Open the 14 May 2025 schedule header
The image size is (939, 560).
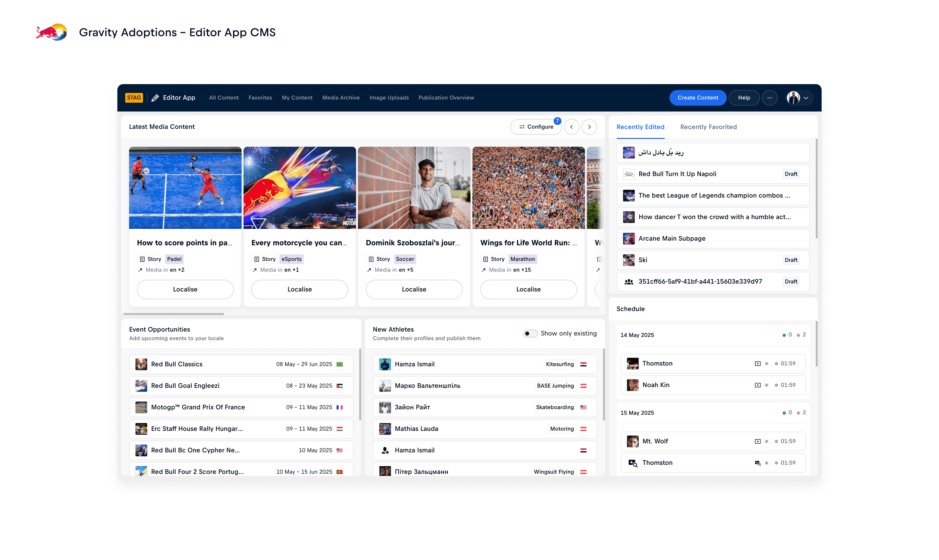click(713, 335)
